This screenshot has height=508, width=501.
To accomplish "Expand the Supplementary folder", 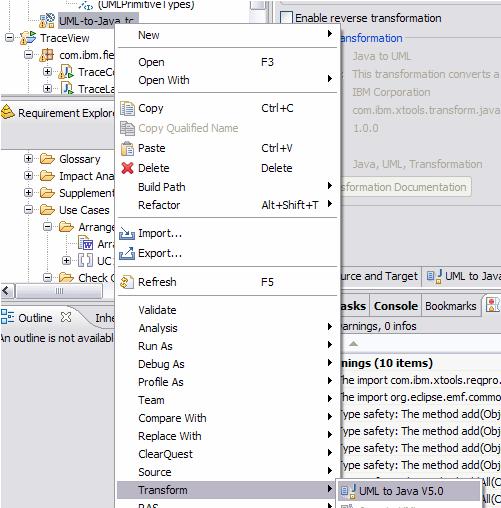I will tap(29, 192).
